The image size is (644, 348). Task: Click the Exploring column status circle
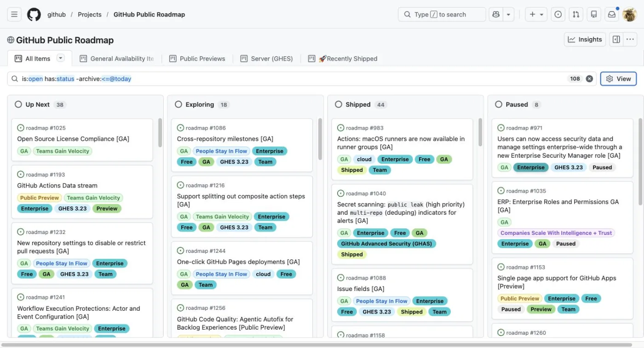[x=178, y=104]
